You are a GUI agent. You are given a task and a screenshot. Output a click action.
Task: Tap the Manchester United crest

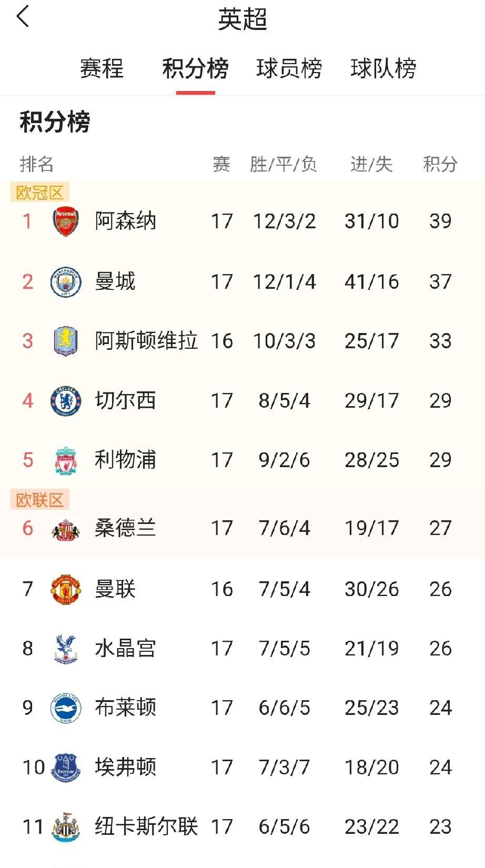[x=66, y=589]
